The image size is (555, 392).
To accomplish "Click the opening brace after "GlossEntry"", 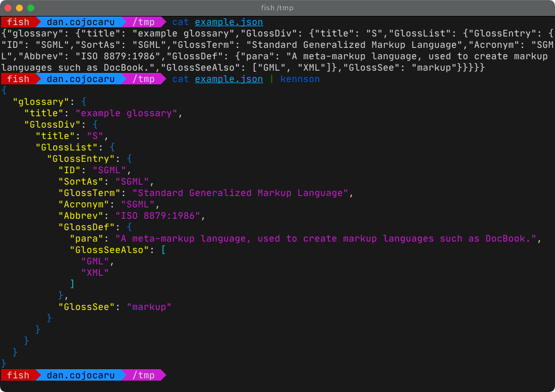I will pyautogui.click(x=129, y=159).
